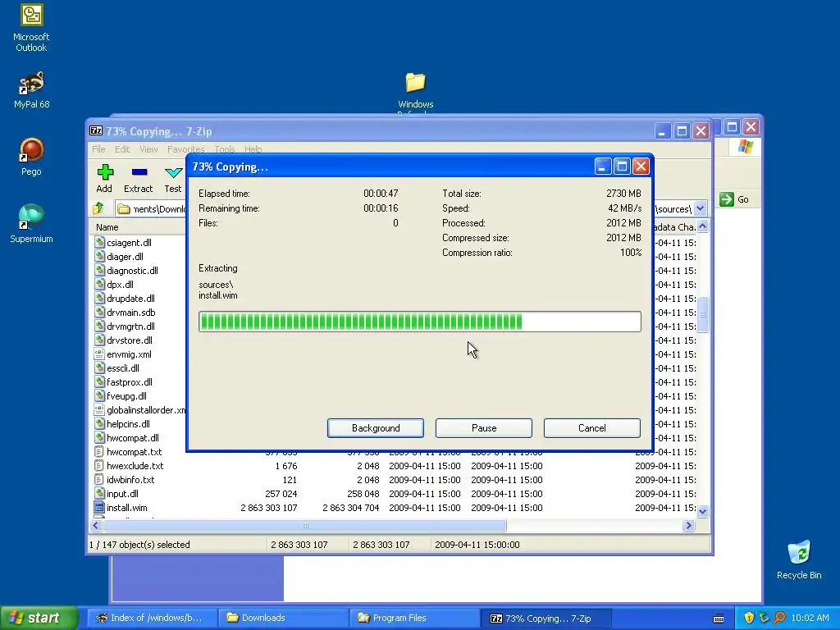This screenshot has height=630, width=840.
Task: Click the copy progress bar
Action: tap(419, 322)
